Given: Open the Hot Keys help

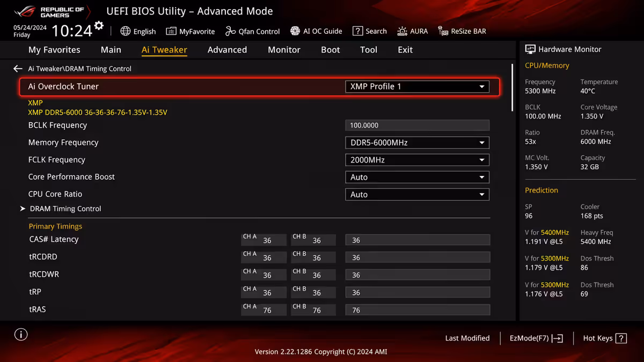Looking at the screenshot, I should click(605, 338).
